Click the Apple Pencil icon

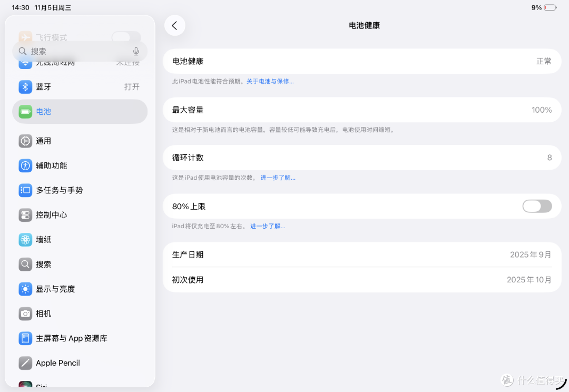[x=25, y=363]
